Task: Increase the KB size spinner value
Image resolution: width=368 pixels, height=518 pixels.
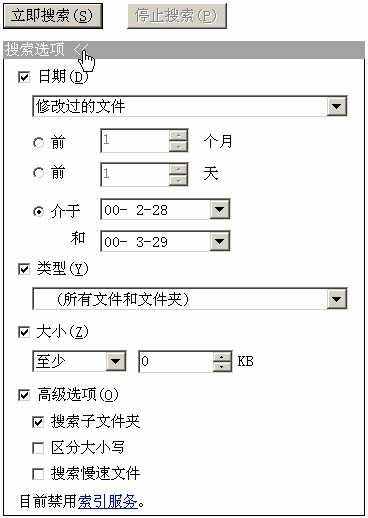Action: pos(222,357)
